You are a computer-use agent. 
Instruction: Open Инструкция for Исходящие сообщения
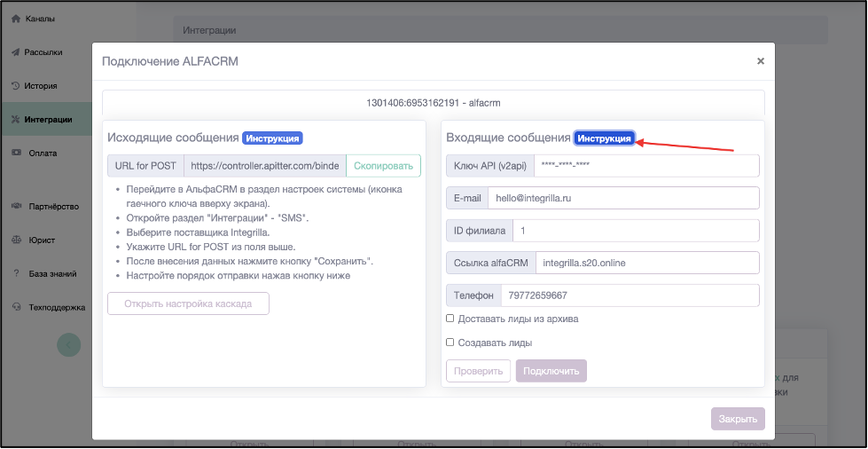tap(273, 138)
